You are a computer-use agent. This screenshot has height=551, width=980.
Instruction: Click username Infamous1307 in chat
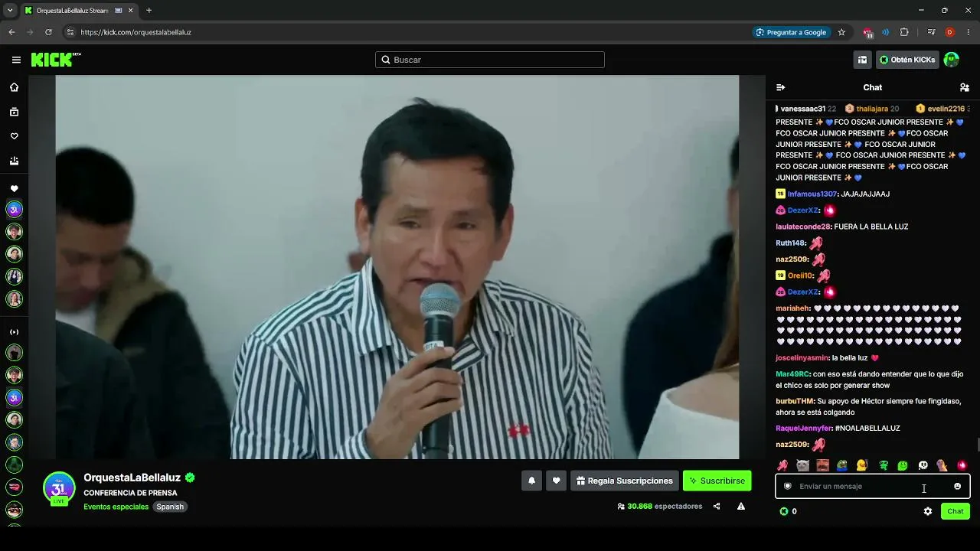tap(812, 194)
